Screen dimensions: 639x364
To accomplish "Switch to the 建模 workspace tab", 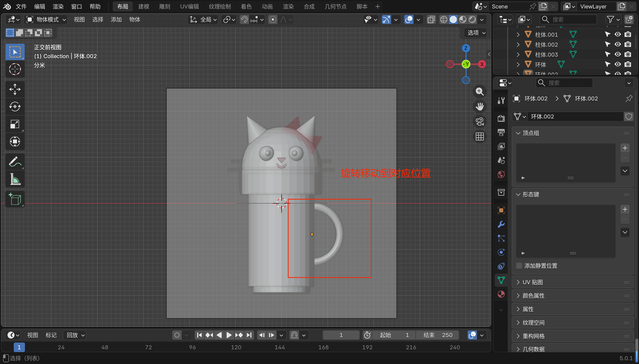I will point(144,6).
